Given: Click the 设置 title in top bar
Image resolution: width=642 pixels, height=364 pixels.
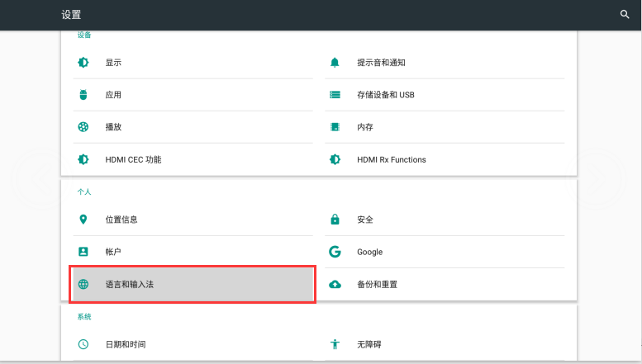Looking at the screenshot, I should click(x=71, y=15).
